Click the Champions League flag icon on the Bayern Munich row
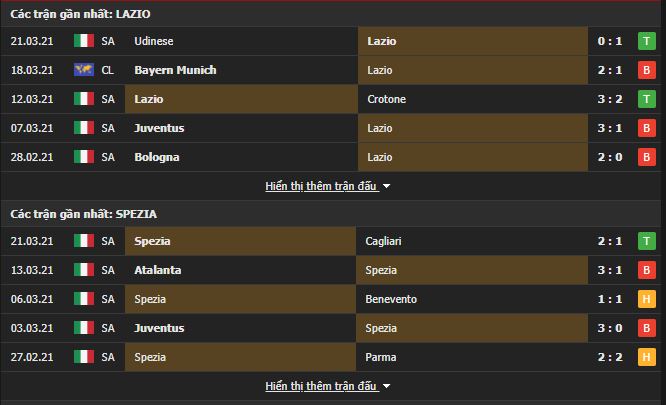The width and height of the screenshot is (666, 405). pyautogui.click(x=84, y=70)
